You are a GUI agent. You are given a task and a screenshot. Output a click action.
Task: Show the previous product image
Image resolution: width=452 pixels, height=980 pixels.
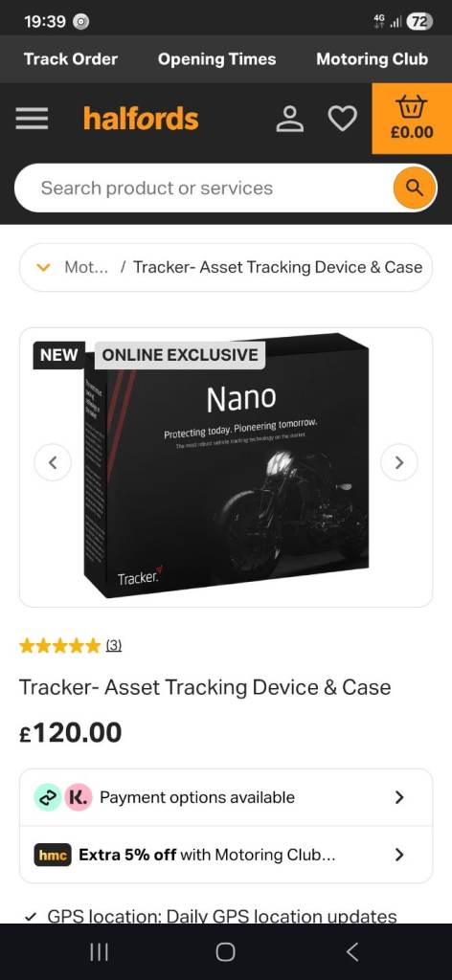[53, 462]
